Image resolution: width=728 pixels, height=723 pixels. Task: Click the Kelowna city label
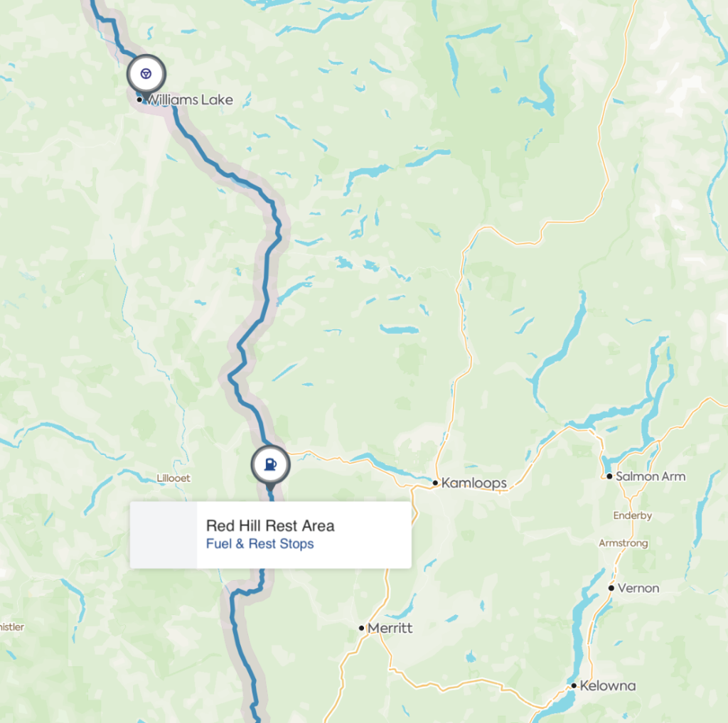pos(608,686)
